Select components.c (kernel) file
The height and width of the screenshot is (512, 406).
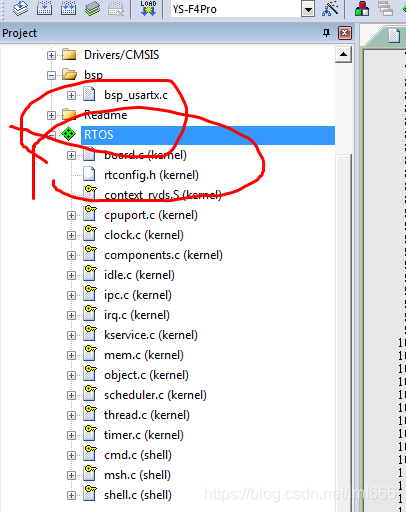click(x=163, y=255)
